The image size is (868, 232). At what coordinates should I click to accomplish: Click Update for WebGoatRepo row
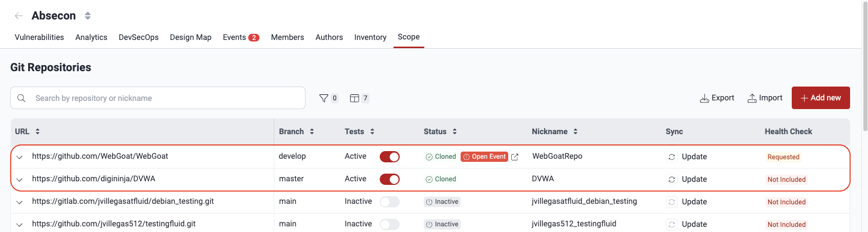click(x=694, y=157)
